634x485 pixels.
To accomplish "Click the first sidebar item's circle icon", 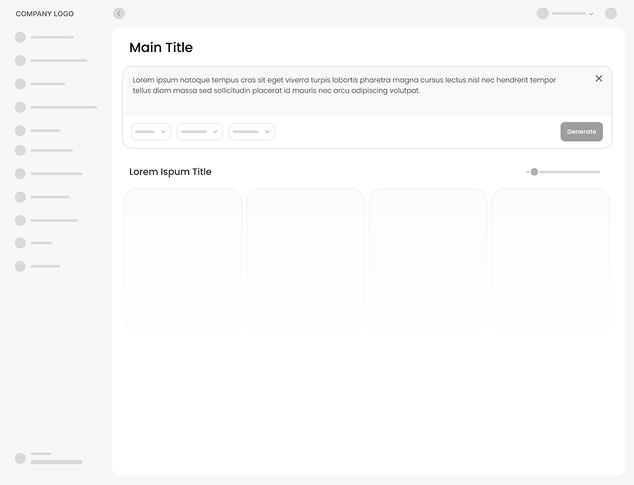I will [x=20, y=37].
